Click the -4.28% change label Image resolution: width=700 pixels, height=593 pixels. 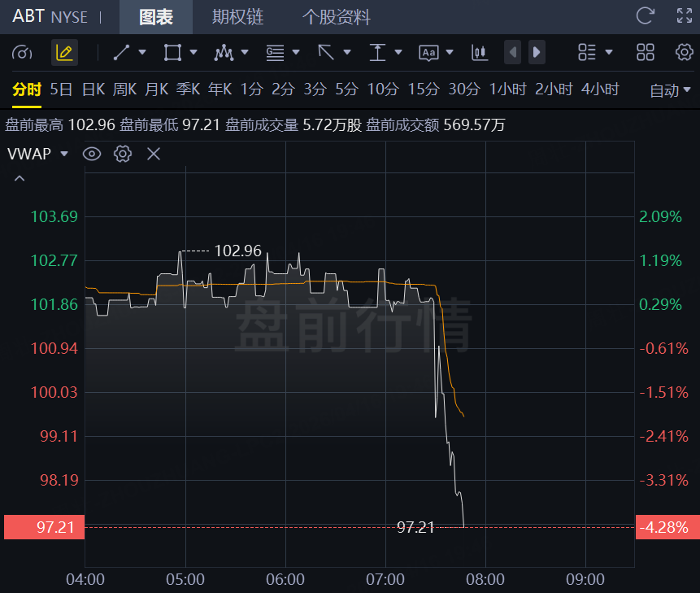pos(667,527)
